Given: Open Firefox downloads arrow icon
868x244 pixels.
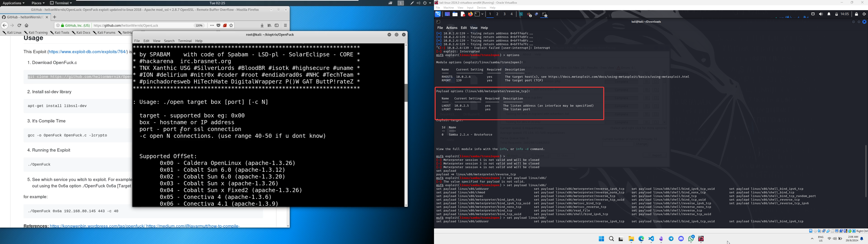Looking at the screenshot, I should pyautogui.click(x=262, y=26).
